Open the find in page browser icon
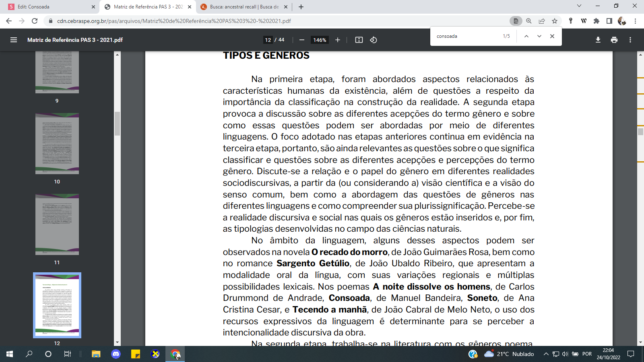The image size is (644, 362). [516, 21]
